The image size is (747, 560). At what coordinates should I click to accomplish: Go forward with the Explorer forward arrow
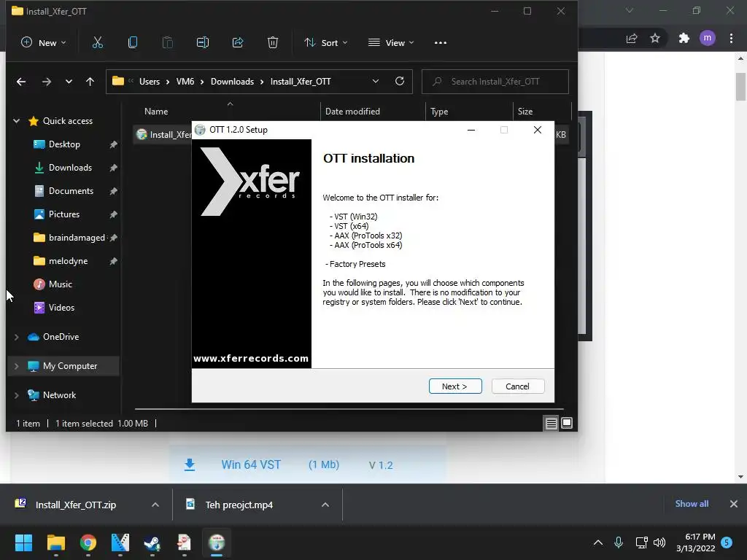[x=46, y=82]
